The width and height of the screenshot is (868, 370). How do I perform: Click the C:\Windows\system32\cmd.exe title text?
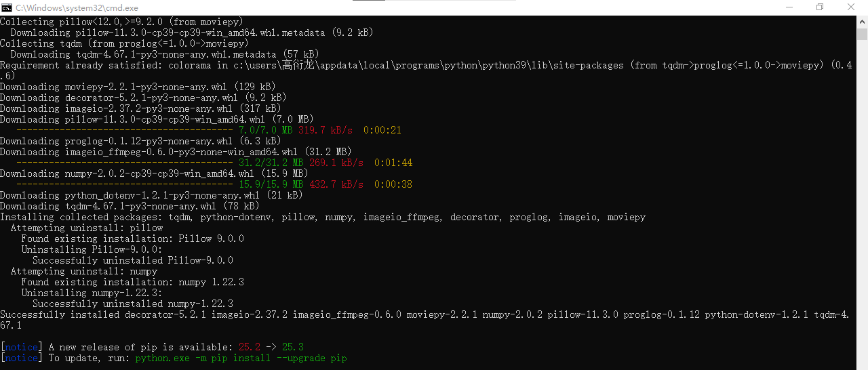tap(77, 7)
